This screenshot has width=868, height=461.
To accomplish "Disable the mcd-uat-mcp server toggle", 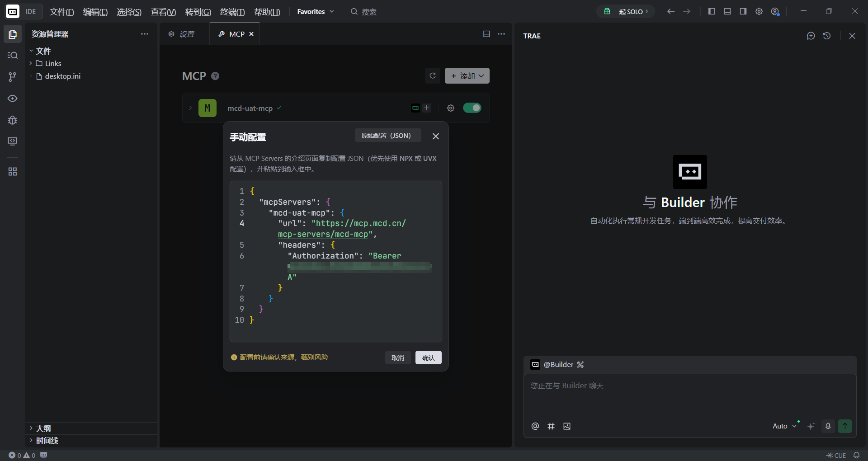I will click(x=472, y=108).
